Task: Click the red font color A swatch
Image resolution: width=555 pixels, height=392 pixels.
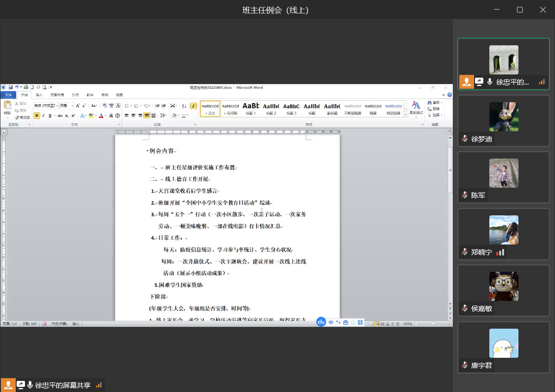Action: point(101,116)
